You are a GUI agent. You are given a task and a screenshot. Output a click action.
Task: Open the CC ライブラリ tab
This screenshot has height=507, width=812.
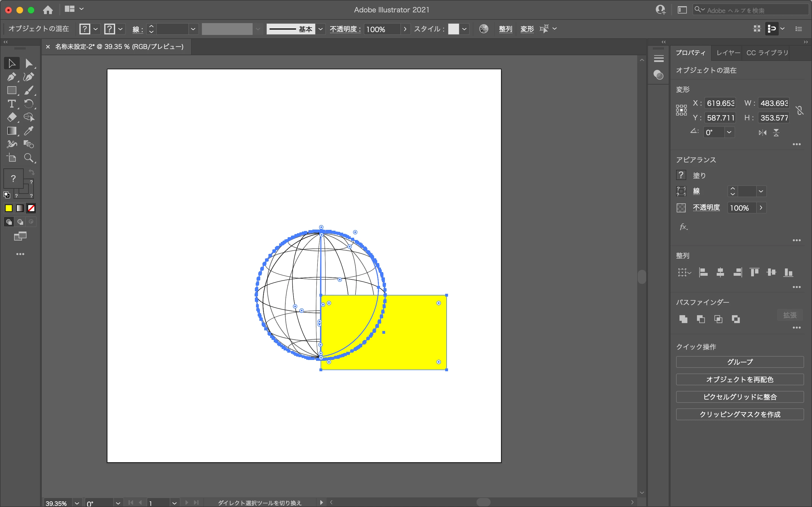[767, 53]
